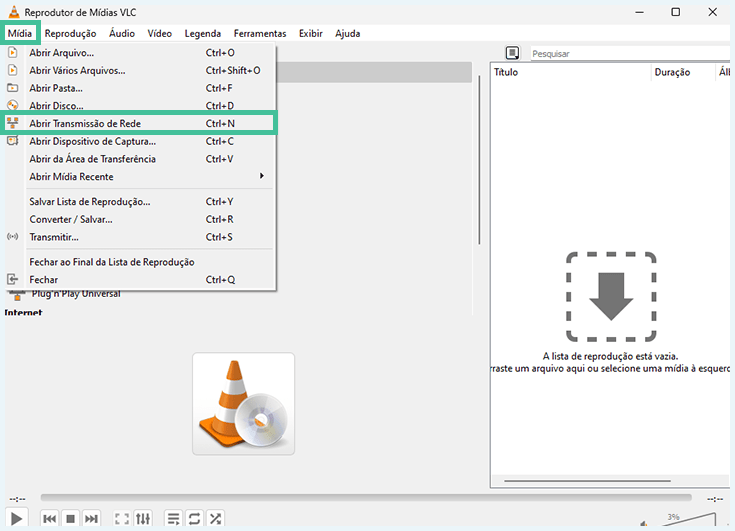Choose Abrir Arquivo... menu entry
Screen dimensions: 735x531
[x=140, y=52]
